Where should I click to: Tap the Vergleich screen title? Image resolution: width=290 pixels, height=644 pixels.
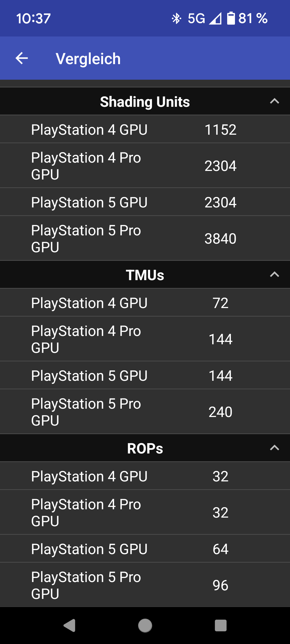[88, 59]
